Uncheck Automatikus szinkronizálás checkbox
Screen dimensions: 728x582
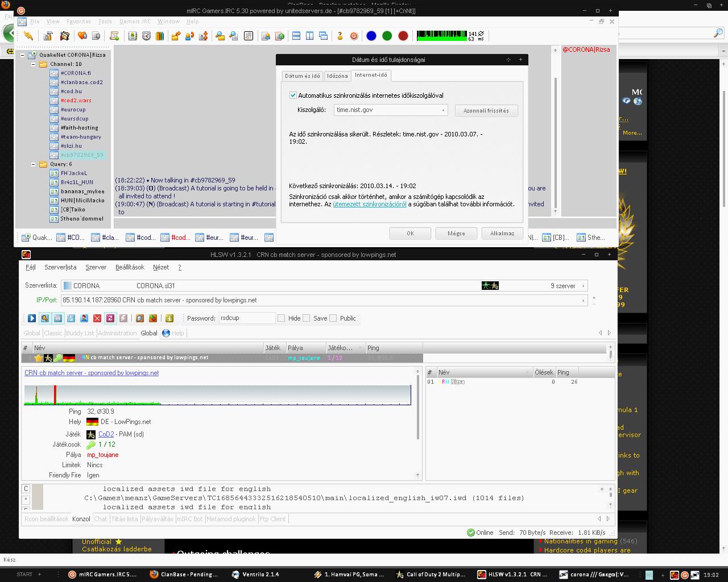(293, 95)
